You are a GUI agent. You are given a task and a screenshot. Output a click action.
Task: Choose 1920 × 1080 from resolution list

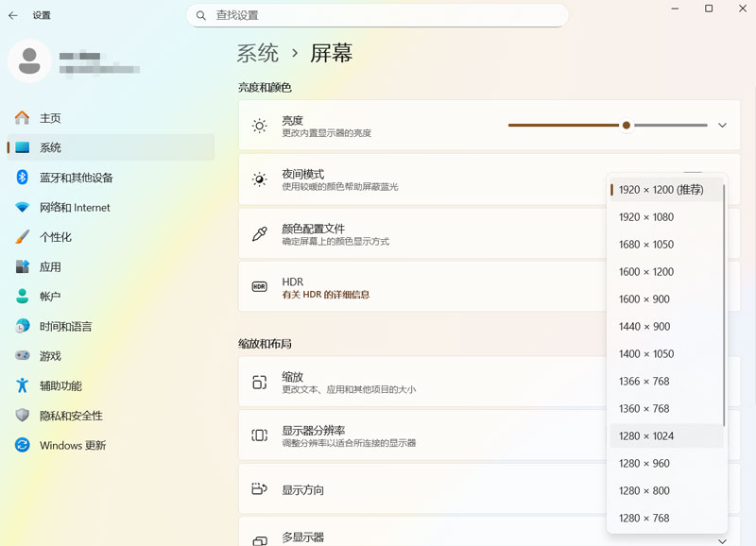[645, 217]
